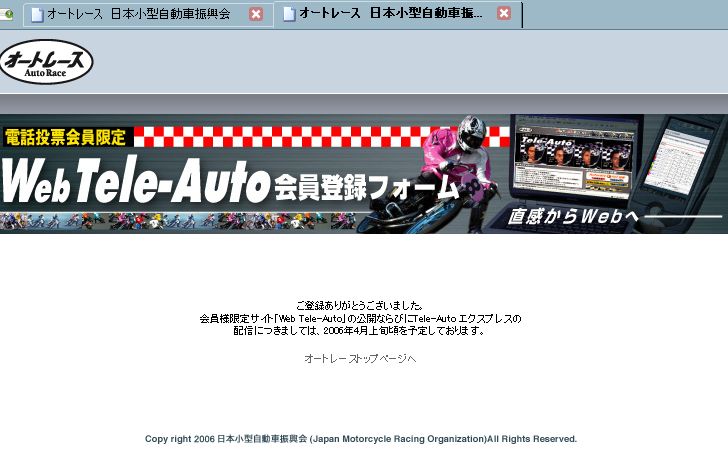Close the second オートレース tab
The height and width of the screenshot is (454, 728).
click(x=504, y=13)
